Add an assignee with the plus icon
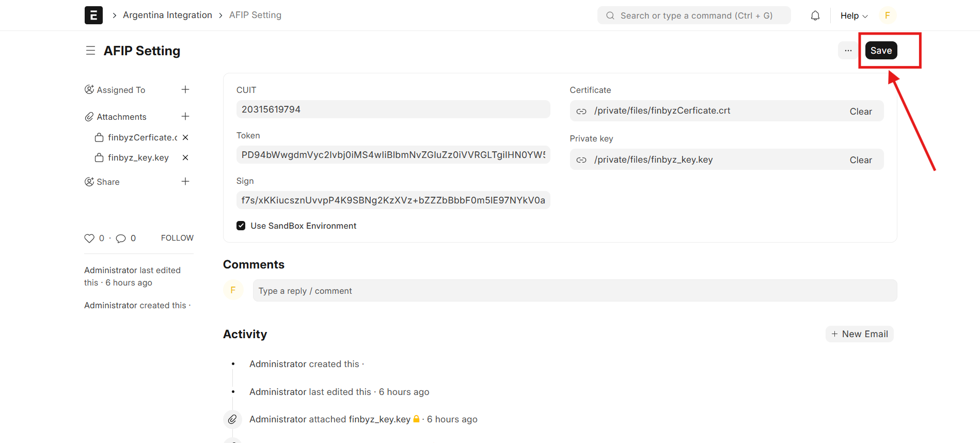Screen dimensions: 980x443 click(185, 90)
